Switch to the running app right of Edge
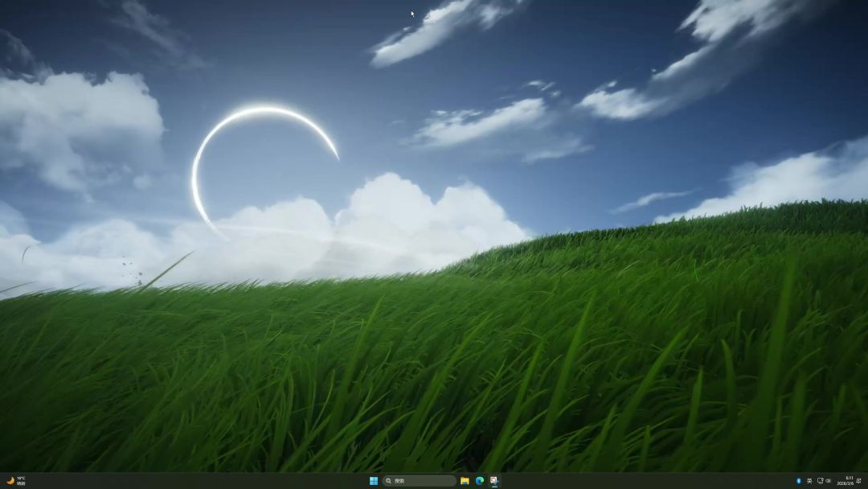Viewport: 868px width, 489px height. pos(493,481)
